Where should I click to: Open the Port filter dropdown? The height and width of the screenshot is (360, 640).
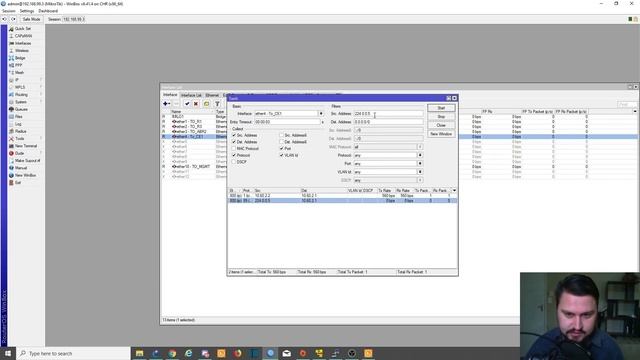(420, 163)
